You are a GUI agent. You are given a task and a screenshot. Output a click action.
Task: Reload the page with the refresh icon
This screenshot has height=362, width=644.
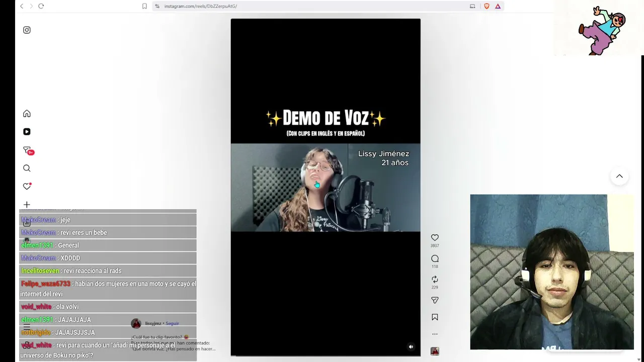pyautogui.click(x=41, y=6)
